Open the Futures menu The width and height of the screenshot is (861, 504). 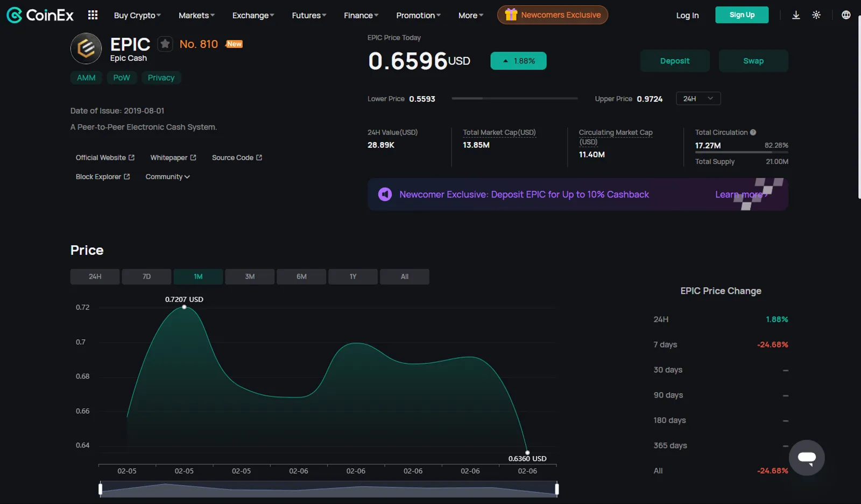tap(309, 15)
